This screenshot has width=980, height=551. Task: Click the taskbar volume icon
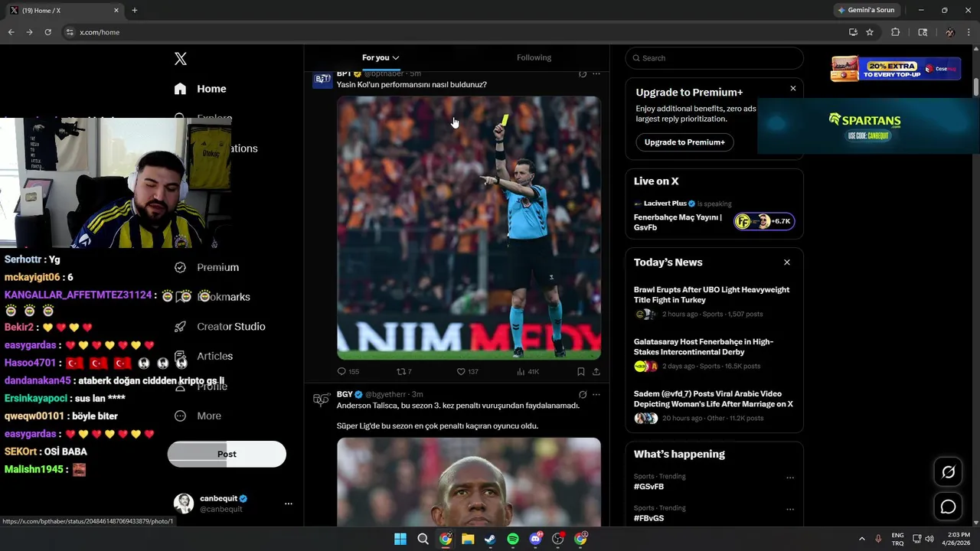point(929,539)
